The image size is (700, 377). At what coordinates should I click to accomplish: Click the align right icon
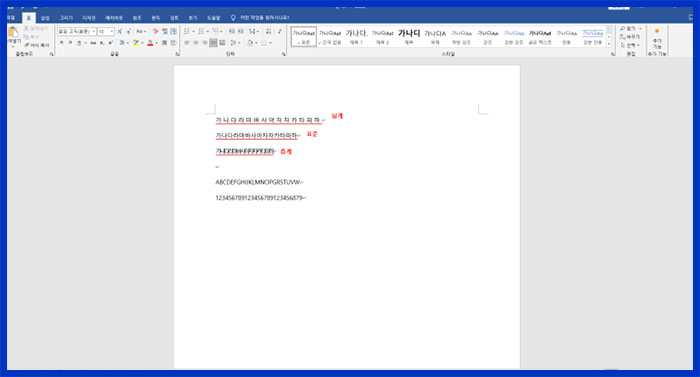pos(205,42)
